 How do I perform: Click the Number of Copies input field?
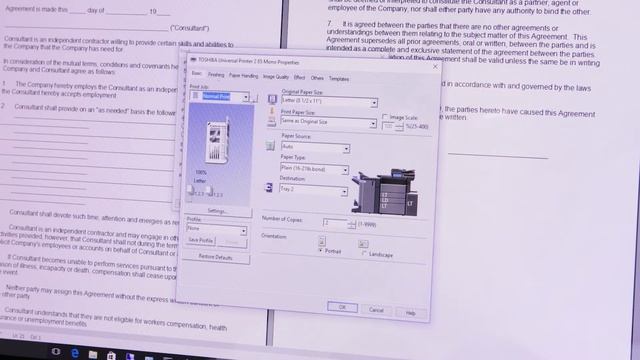335,223
